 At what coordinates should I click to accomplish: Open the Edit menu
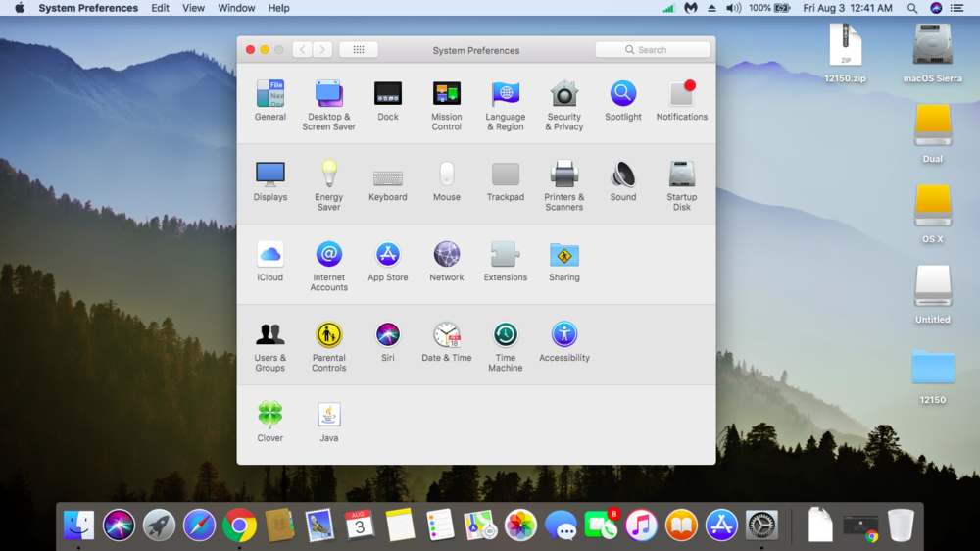pos(160,8)
